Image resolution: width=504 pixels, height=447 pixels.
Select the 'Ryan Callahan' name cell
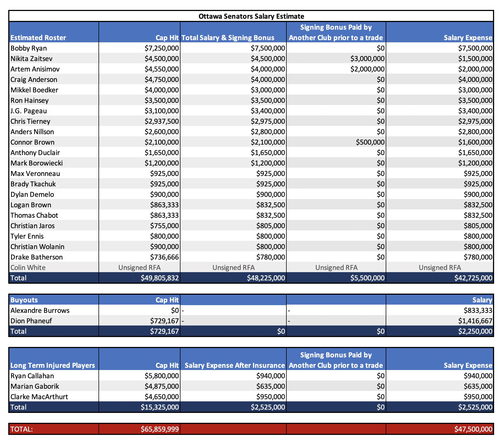click(54, 376)
